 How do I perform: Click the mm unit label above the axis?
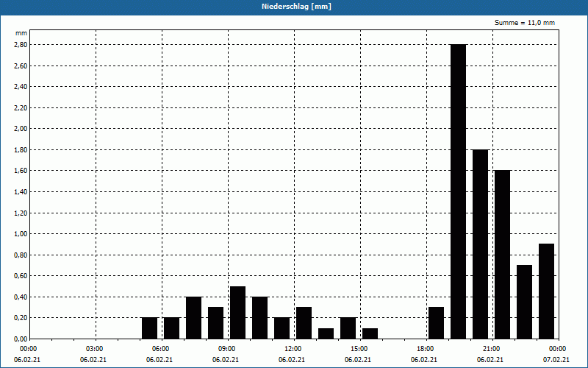21,33
